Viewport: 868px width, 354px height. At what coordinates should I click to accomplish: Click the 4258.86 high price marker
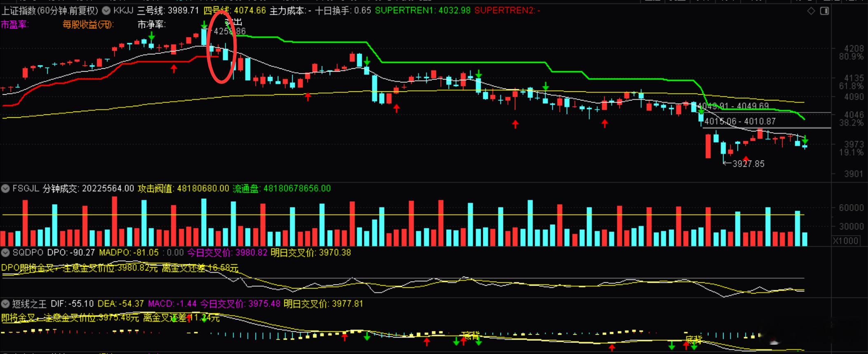(229, 31)
